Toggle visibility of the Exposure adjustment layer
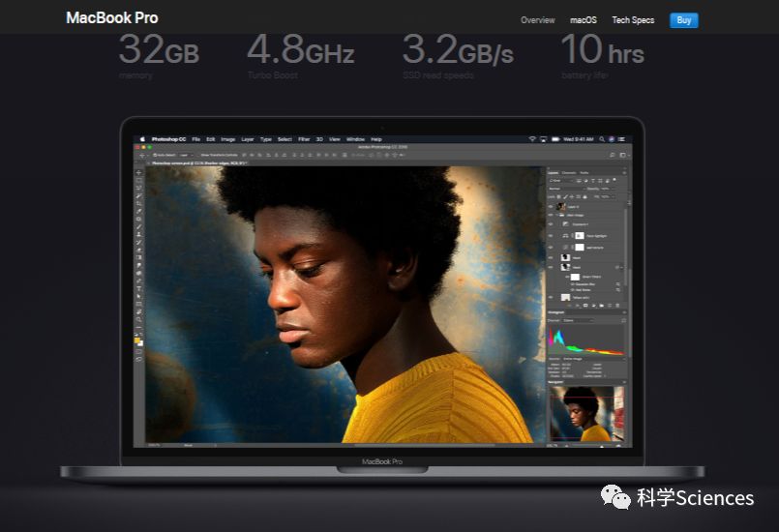The width and height of the screenshot is (779, 532). [551, 224]
